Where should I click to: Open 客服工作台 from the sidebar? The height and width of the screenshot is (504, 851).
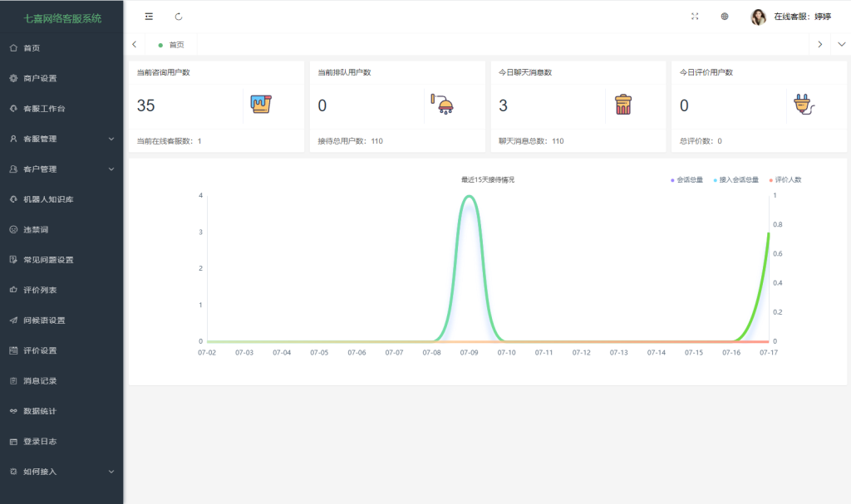(x=43, y=109)
